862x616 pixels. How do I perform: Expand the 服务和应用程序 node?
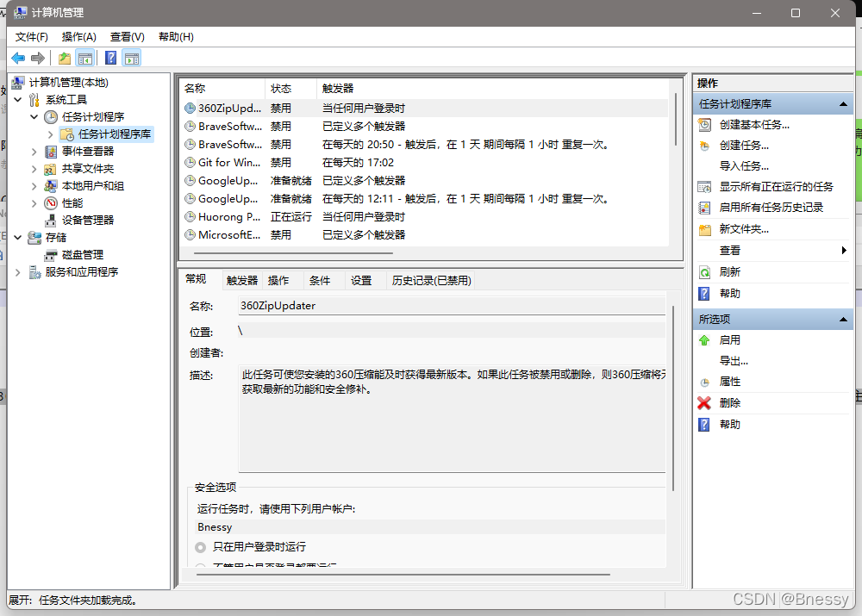pos(17,272)
